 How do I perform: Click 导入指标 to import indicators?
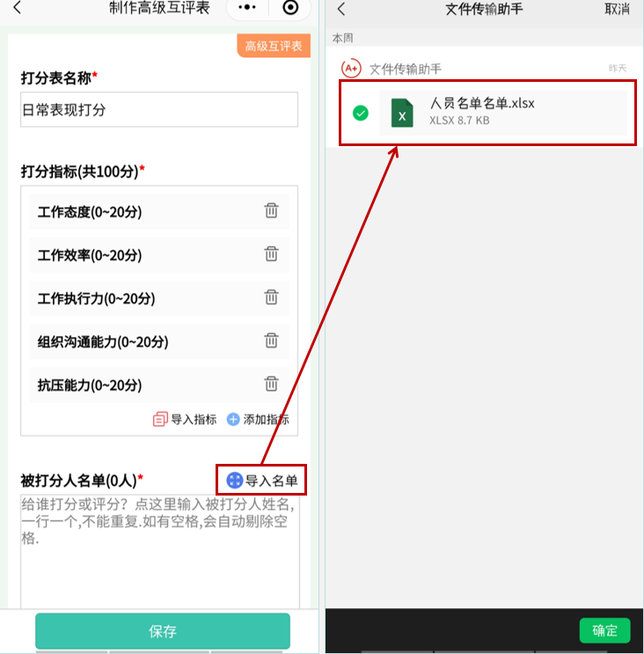pos(185,419)
